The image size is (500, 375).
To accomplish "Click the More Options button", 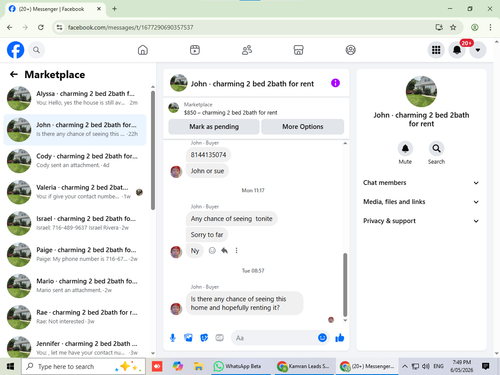I will click(303, 127).
